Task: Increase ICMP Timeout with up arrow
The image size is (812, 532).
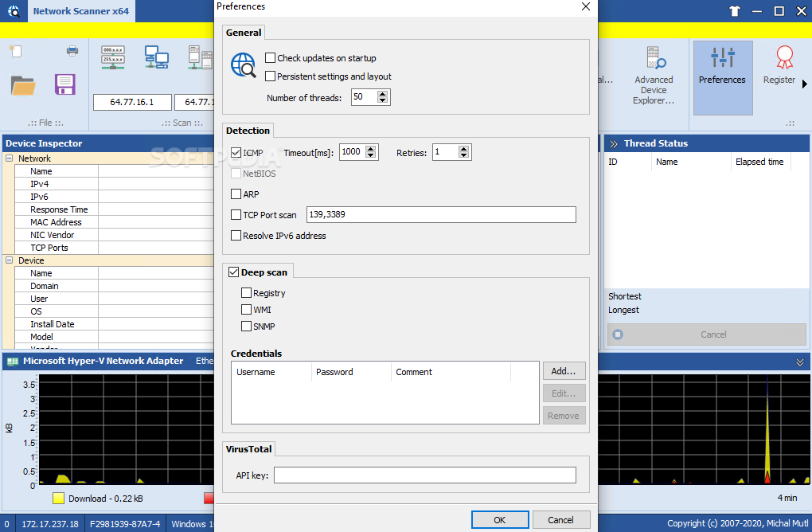Action: tap(371, 149)
